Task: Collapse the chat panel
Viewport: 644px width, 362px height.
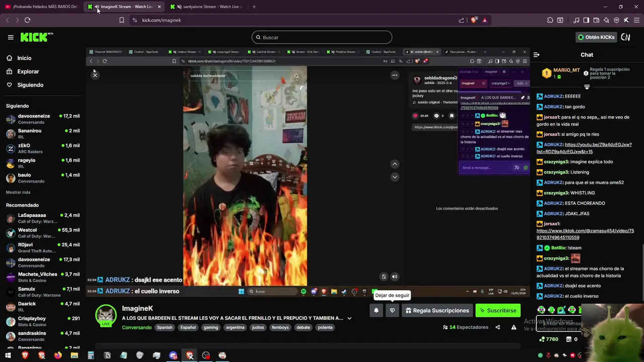Action: coord(536,54)
